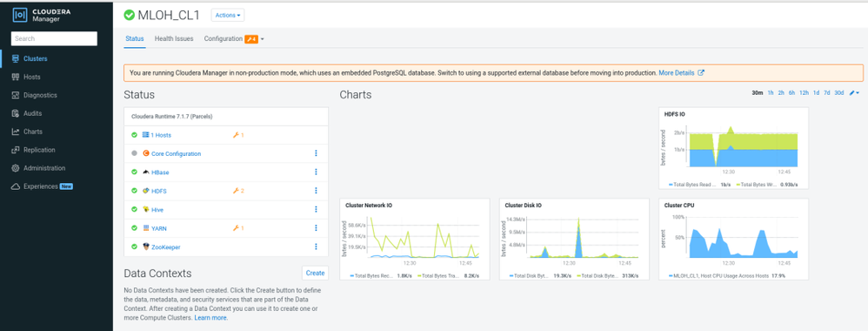Open the Configuration tab
868x331 pixels.
224,39
